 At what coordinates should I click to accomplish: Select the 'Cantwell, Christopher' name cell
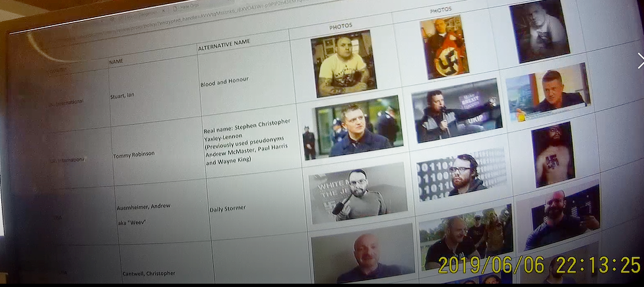point(148,273)
